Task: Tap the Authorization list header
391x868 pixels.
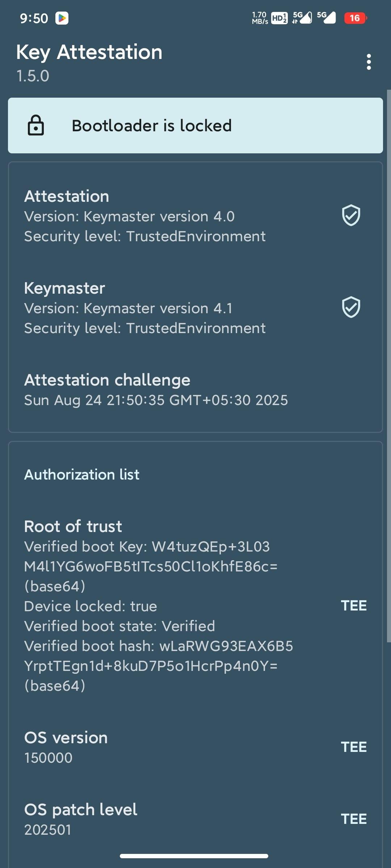Action: click(82, 475)
